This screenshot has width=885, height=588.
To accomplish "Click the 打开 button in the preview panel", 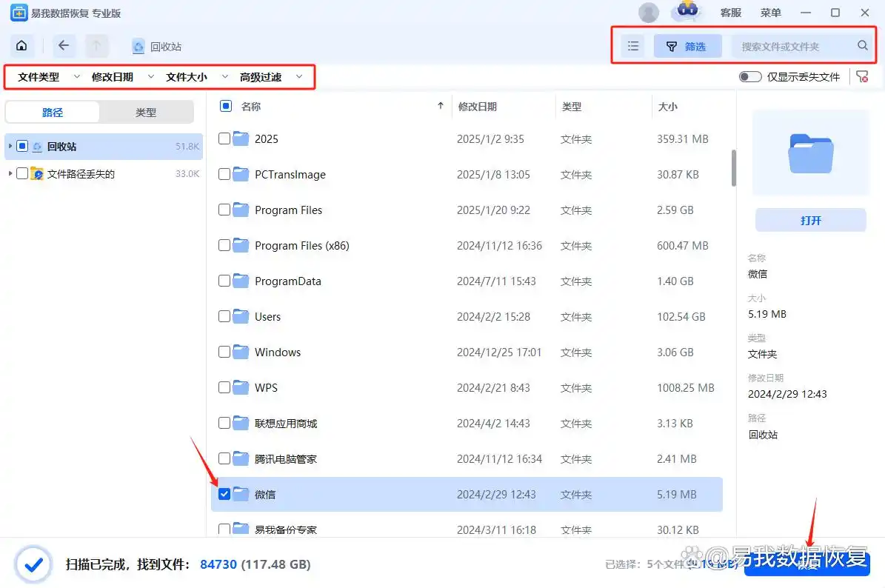I will pyautogui.click(x=810, y=220).
